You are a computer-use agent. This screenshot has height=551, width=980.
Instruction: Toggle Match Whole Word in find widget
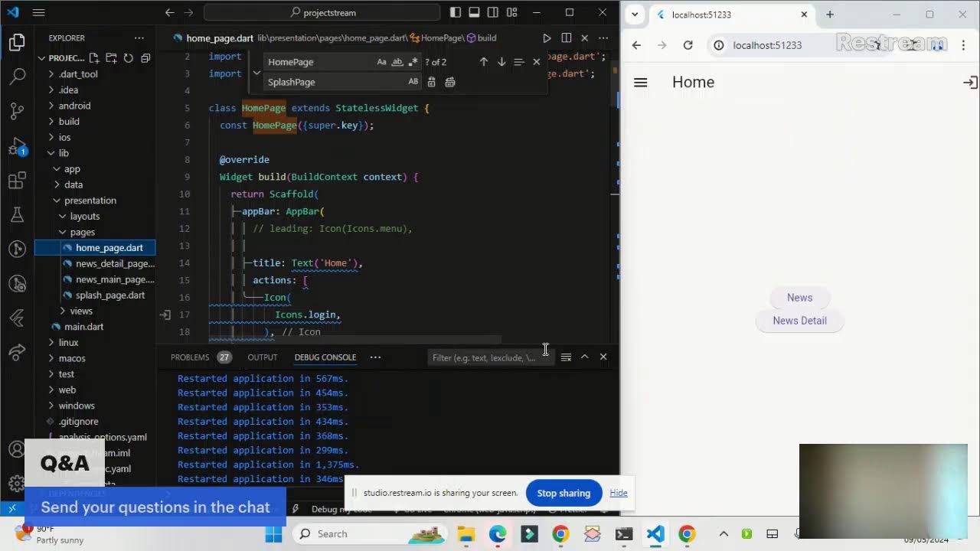397,62
